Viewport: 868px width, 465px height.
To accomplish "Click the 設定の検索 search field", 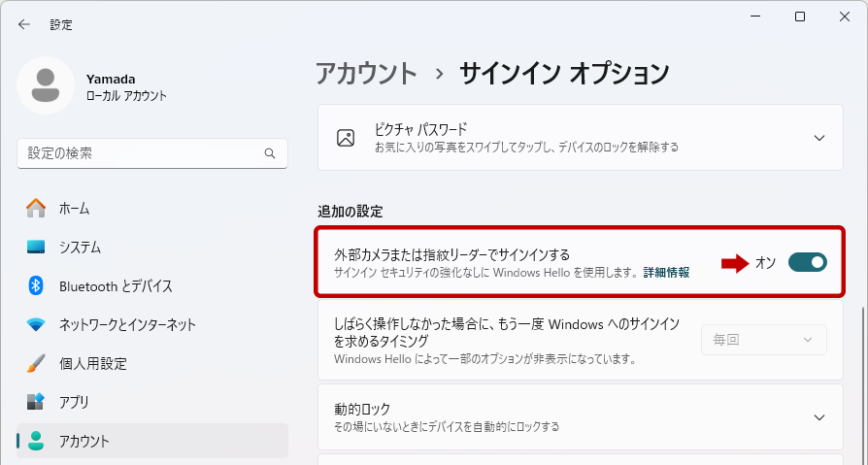I will (x=141, y=153).
